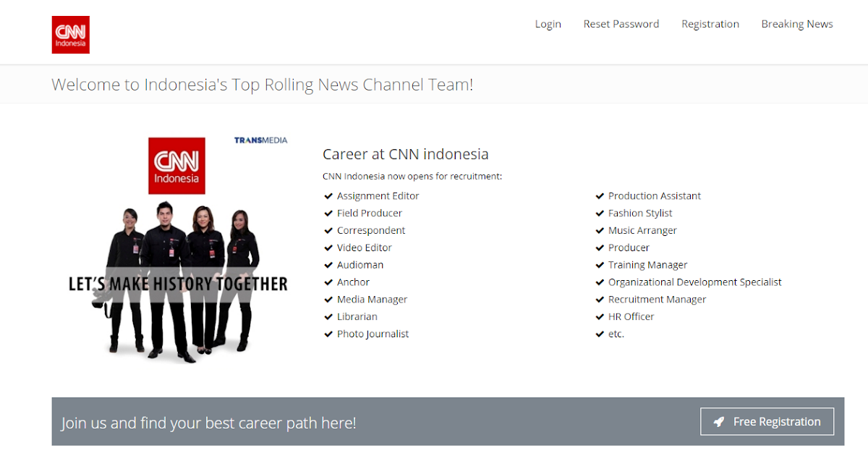Click the checkmark beside Correspondent
The height and width of the screenshot is (456, 868).
[x=328, y=231]
